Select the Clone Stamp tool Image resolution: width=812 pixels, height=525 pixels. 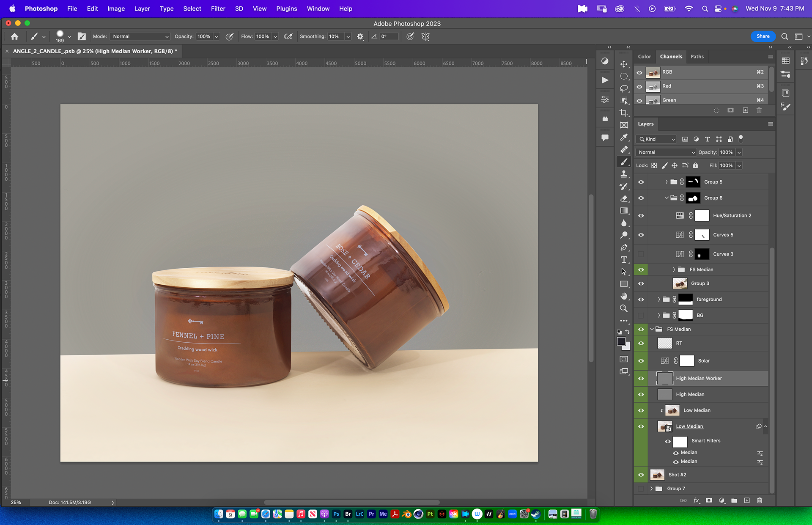click(624, 174)
